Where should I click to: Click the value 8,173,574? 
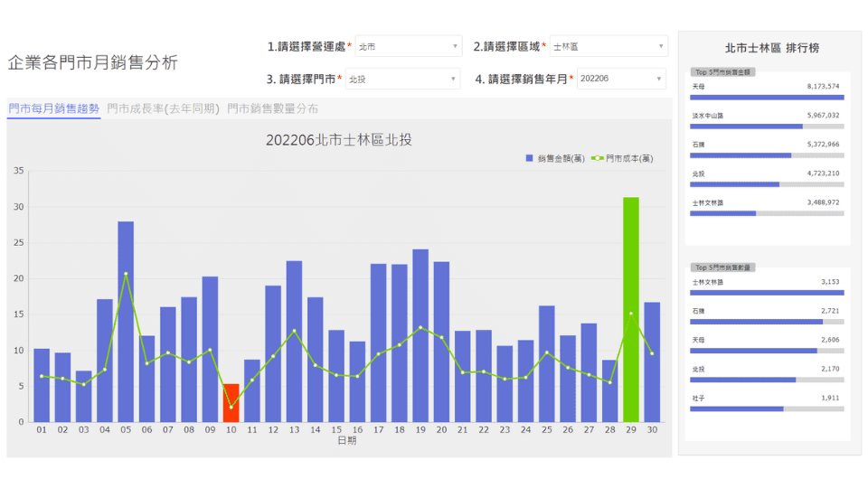(x=823, y=87)
